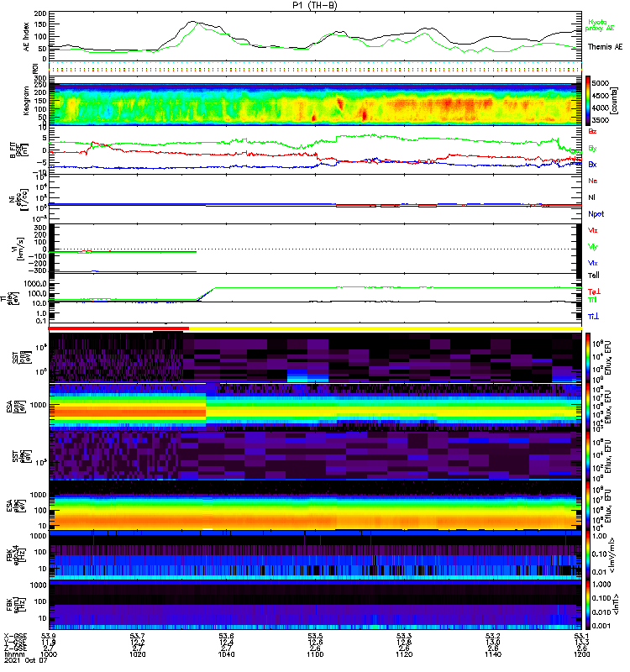Click the blue Vi velocity line near -300 km/s
Viewport: 630px width, 672px height.
[123, 271]
